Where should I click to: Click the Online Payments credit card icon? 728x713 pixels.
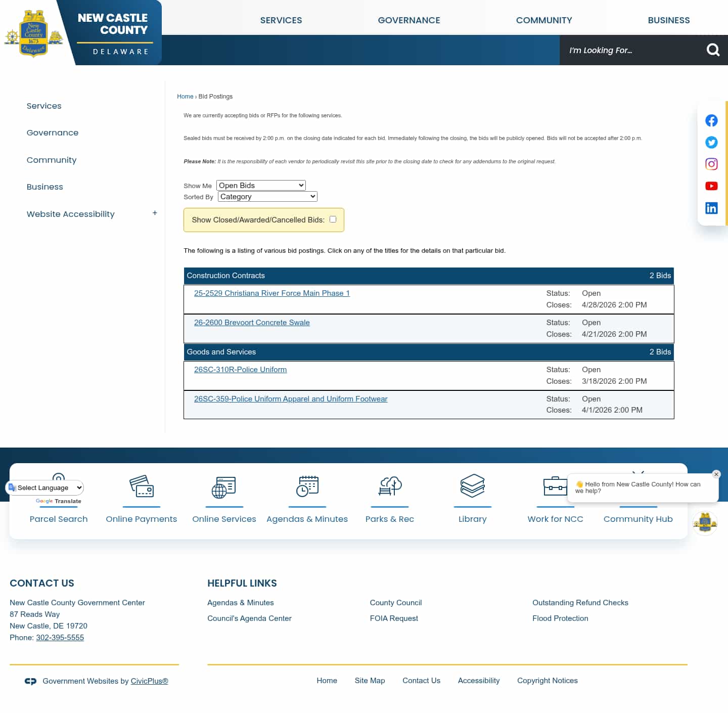pos(141,486)
